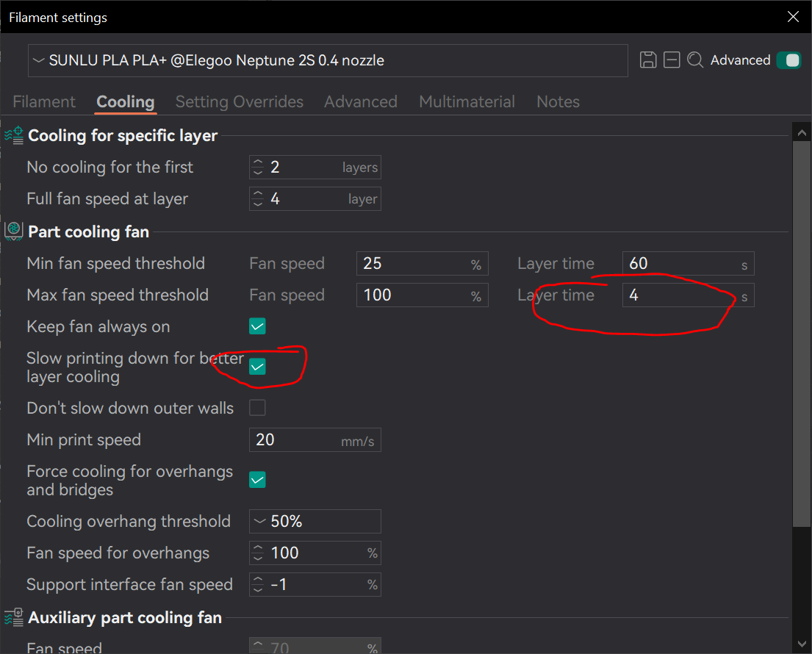The width and height of the screenshot is (812, 654).
Task: Click the Min fan speed 25% field
Action: point(422,264)
